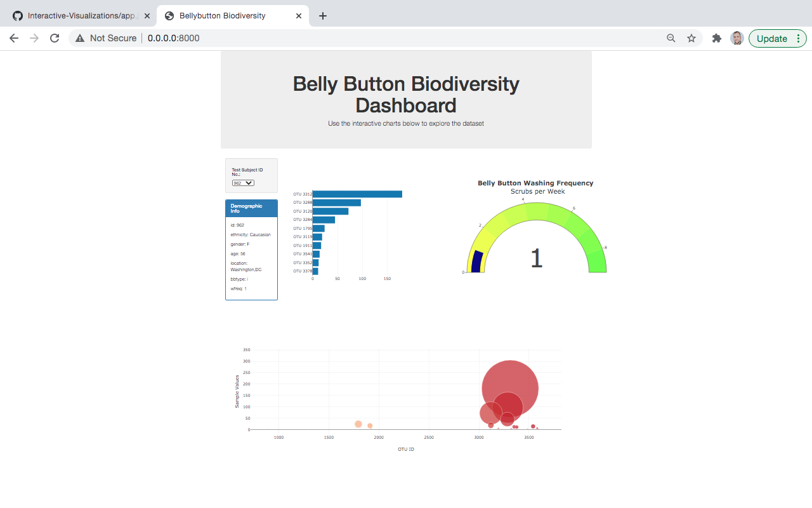Select the Bellybutton Biodiversity tab
812x508 pixels.
click(x=225, y=15)
